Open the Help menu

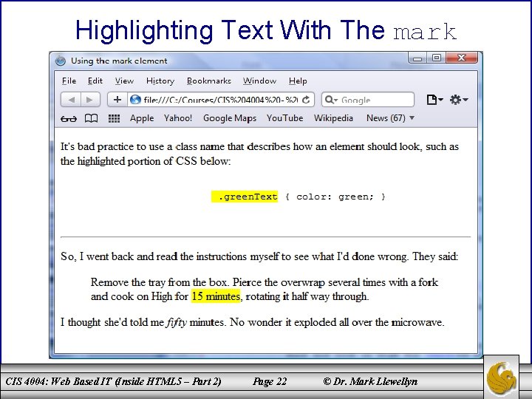coord(298,81)
